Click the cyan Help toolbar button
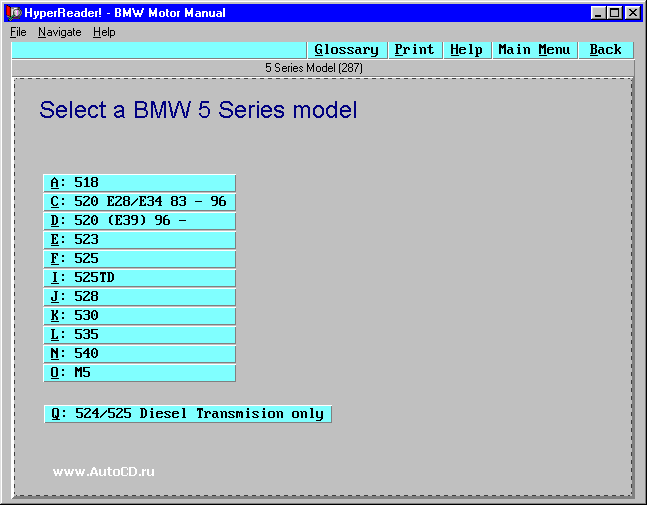 coord(466,50)
